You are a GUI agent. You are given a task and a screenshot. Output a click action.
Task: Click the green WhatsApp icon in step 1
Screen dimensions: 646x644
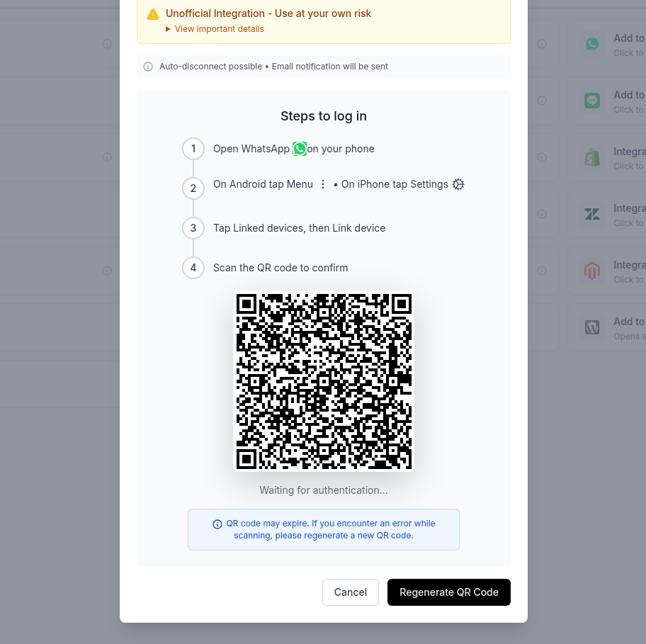[300, 149]
